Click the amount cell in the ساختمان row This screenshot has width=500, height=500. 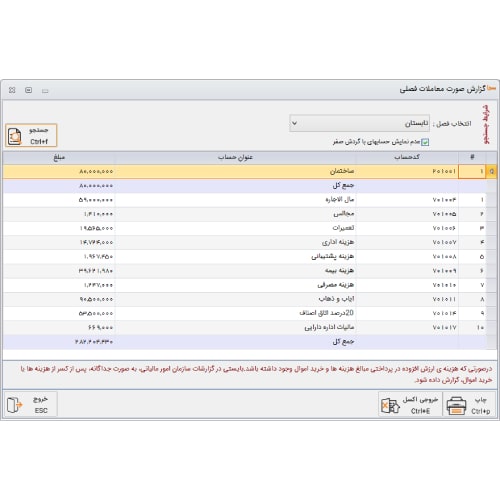pyautogui.click(x=59, y=171)
